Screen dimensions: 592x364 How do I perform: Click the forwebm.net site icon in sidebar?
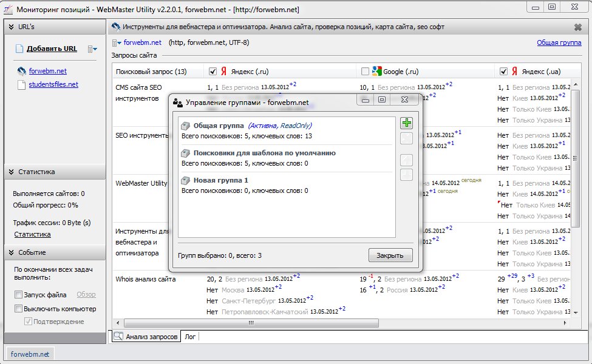point(22,71)
